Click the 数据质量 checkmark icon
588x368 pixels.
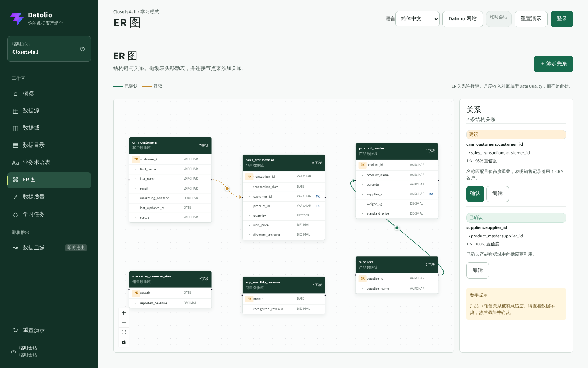coord(15,197)
